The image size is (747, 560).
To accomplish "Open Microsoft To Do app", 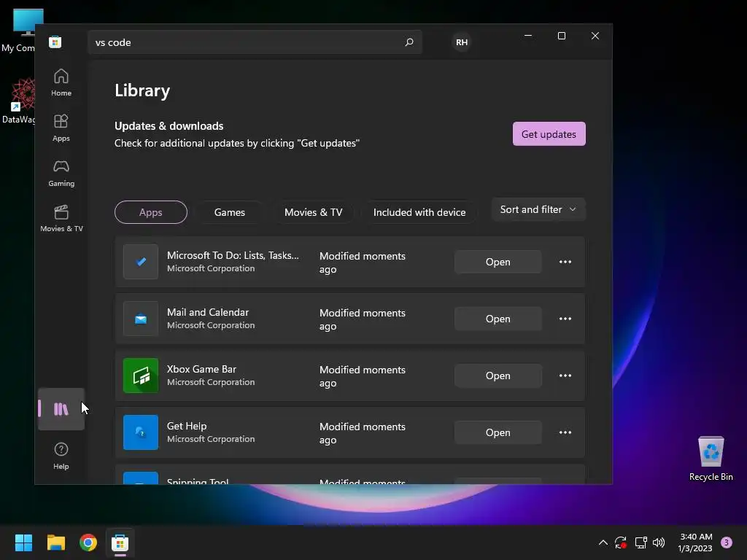I will click(498, 262).
